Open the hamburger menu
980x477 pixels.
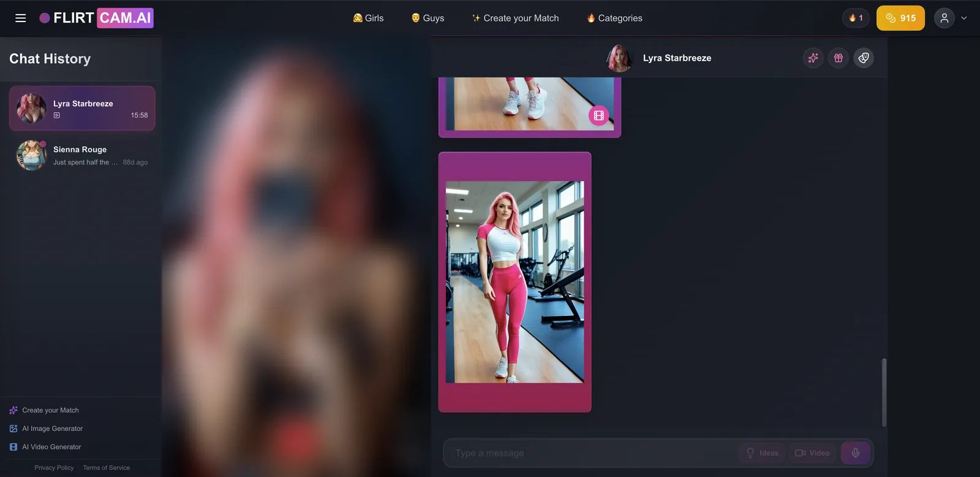pyautogui.click(x=20, y=18)
